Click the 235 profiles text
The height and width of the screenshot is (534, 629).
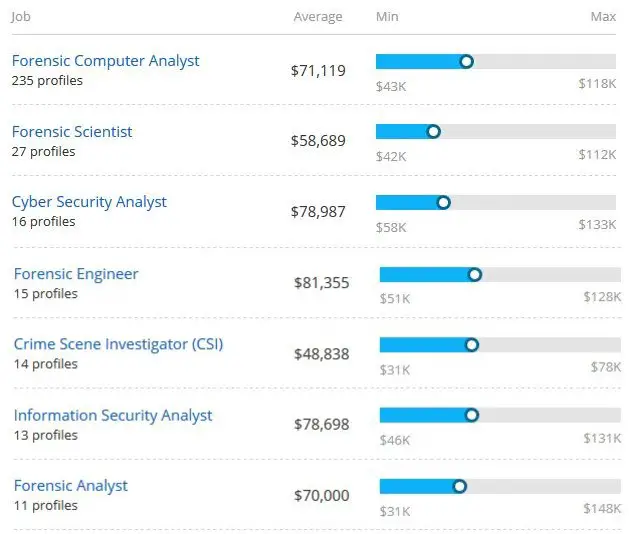(x=47, y=81)
